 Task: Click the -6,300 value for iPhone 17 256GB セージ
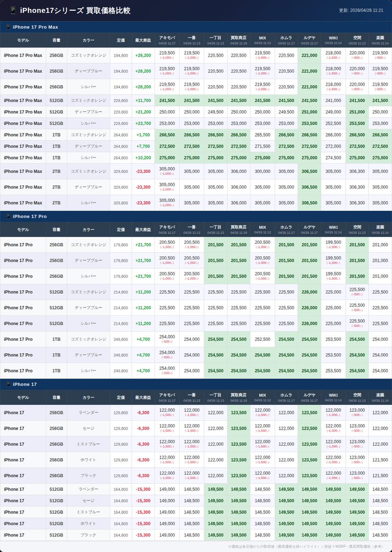click(143, 429)
